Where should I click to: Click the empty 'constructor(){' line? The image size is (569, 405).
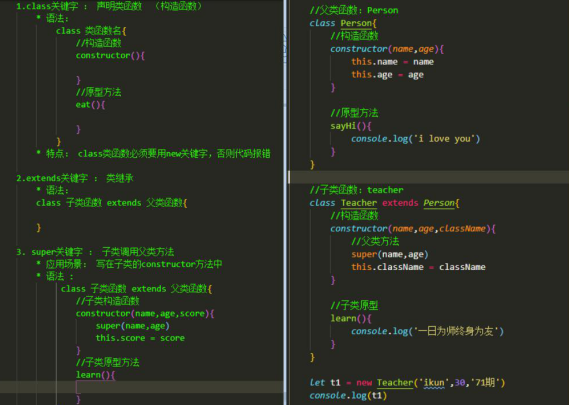point(110,56)
